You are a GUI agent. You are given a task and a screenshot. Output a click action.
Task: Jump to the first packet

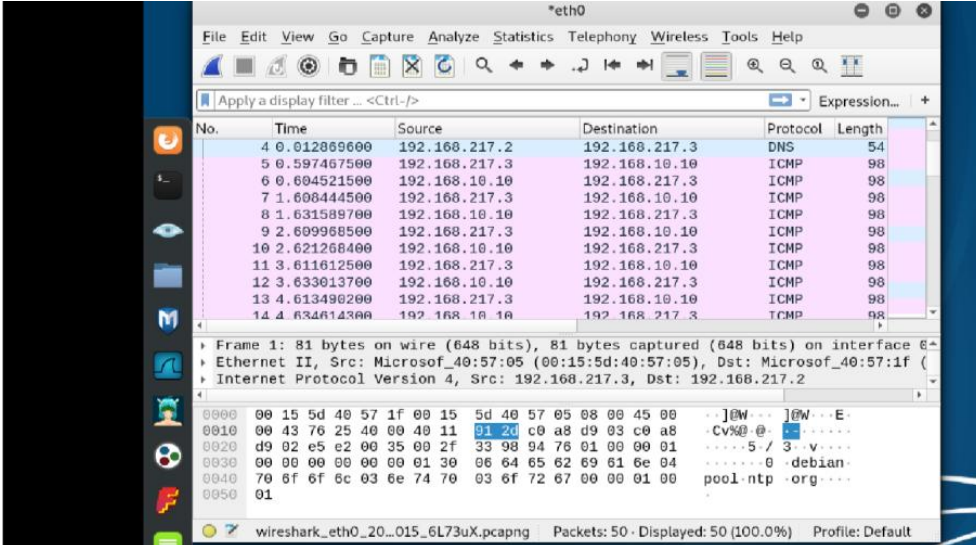(x=613, y=66)
